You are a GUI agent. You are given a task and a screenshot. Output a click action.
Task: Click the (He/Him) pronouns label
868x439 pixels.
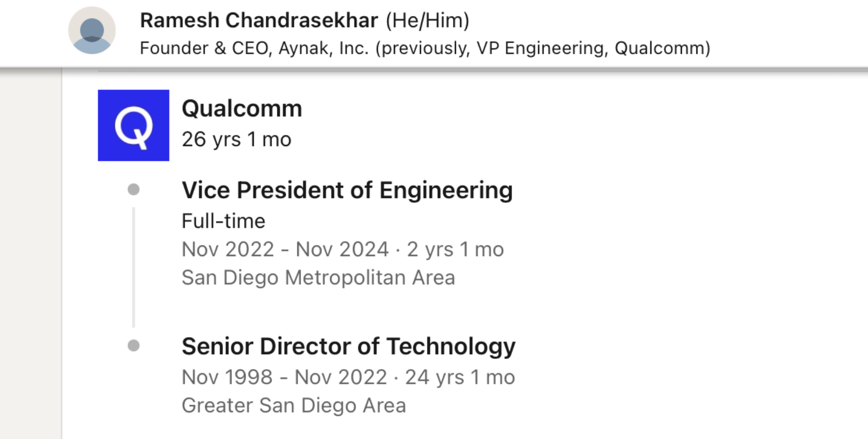pos(427,20)
